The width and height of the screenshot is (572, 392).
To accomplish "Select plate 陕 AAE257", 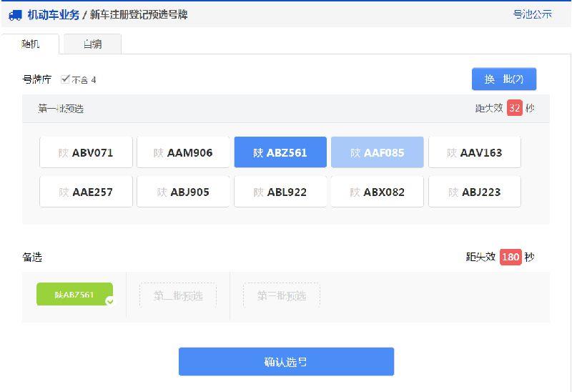I will [86, 192].
